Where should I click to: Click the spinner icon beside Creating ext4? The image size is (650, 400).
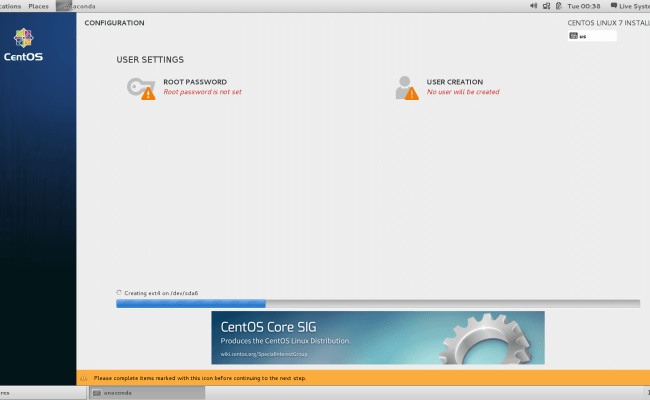tap(119, 293)
